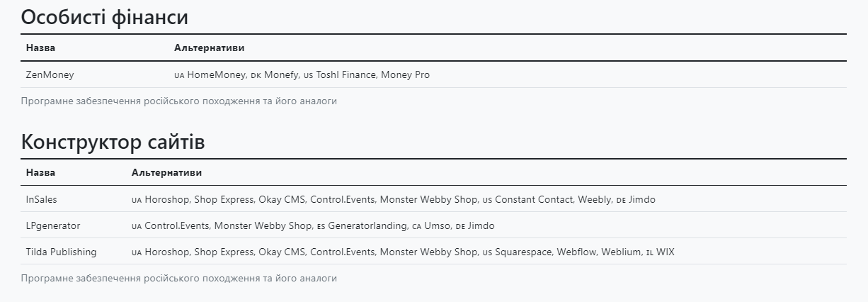Image resolution: width=868 pixels, height=302 pixels.
Task: Open the Weblium alternative
Action: (621, 252)
